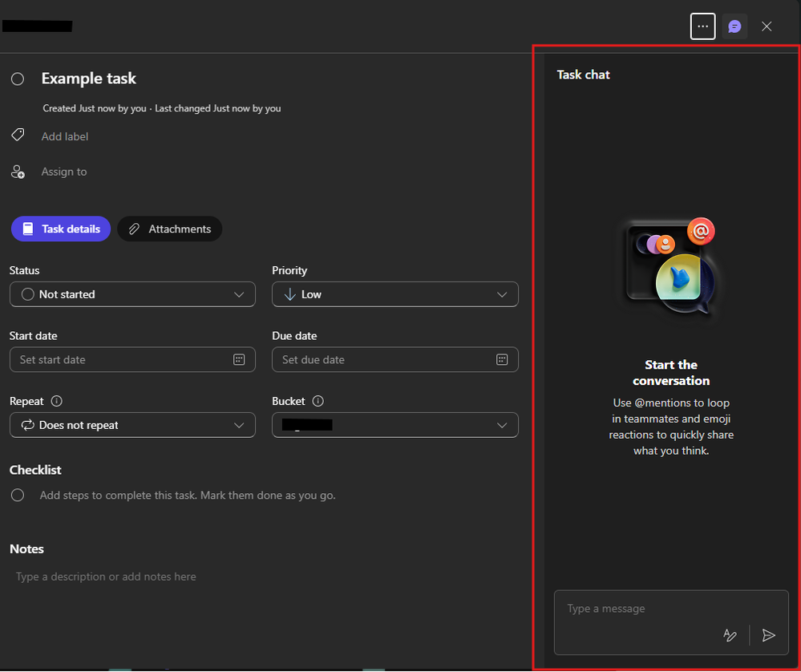
Task: Show the Repeat info tooltip icon
Action: [57, 401]
